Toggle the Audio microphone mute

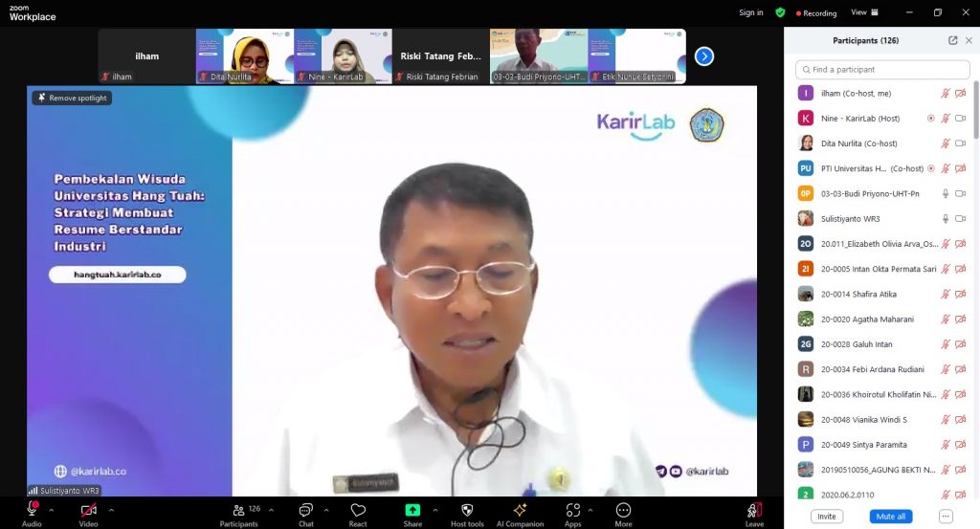coord(32,511)
